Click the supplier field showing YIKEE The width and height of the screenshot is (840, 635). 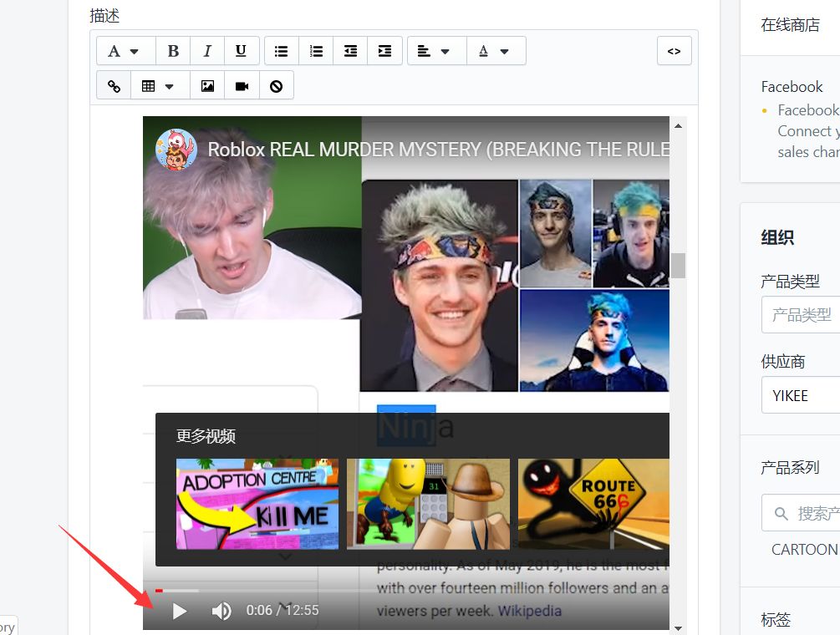click(800, 395)
